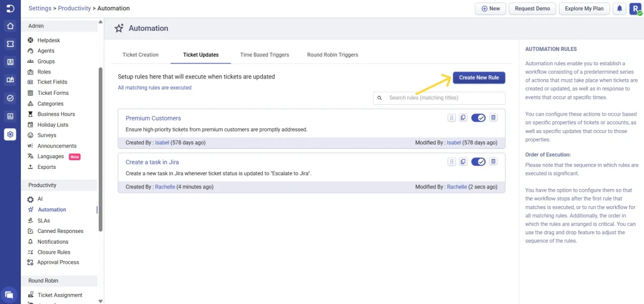Open the notifications bell icon
The image size is (644, 304).
point(619,9)
